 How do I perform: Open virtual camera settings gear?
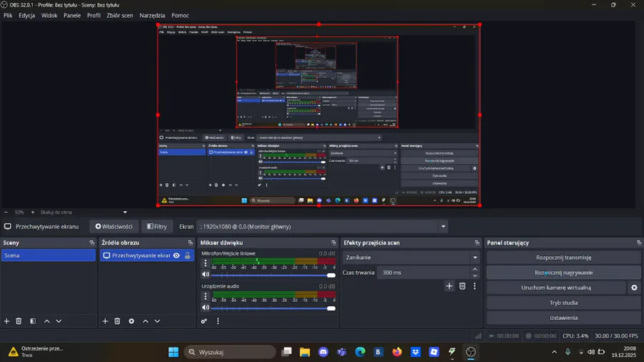[634, 288]
